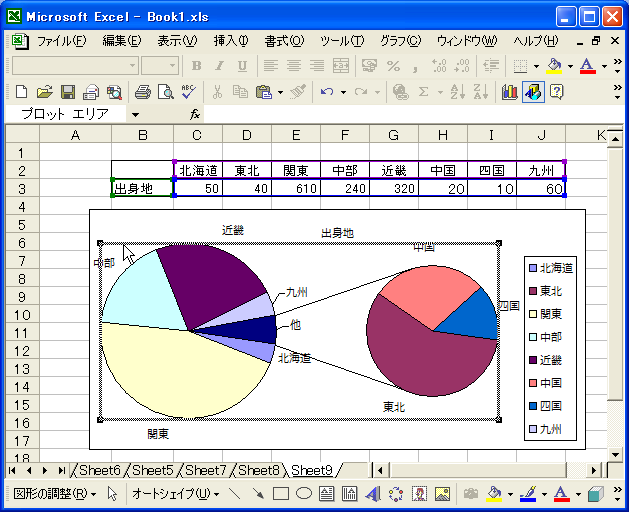Select the Arrow drawing tool

tap(258, 494)
